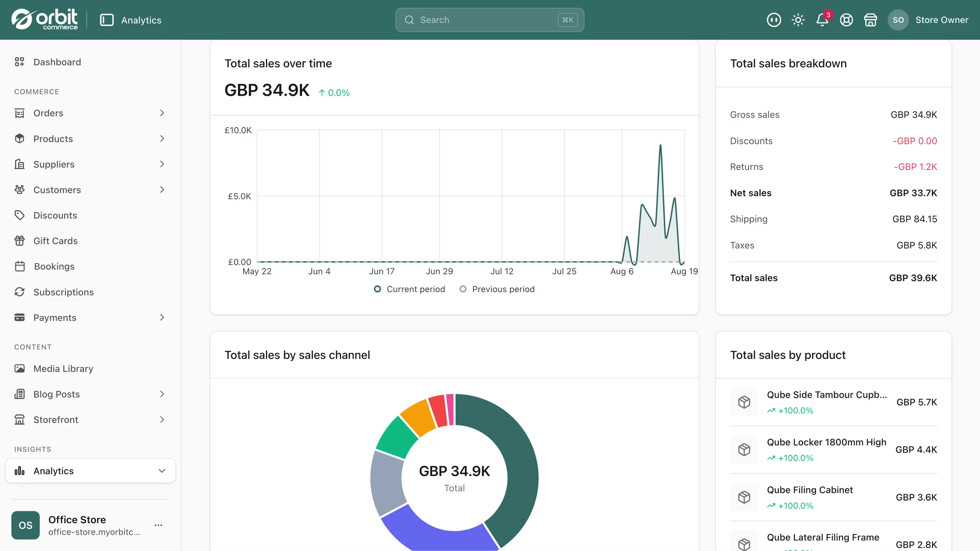Click the Total sales GBP 39.6K value

913,278
